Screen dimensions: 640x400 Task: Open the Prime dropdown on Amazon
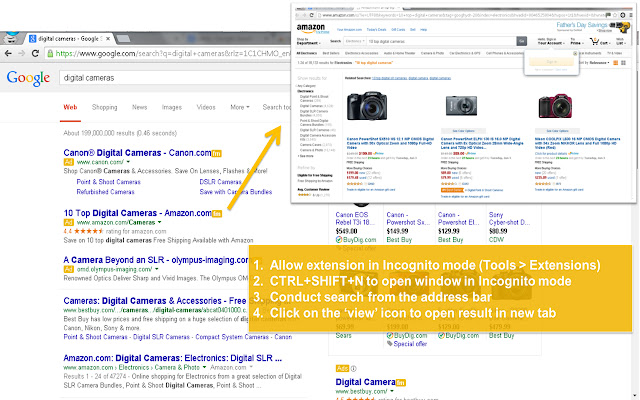(x=577, y=41)
